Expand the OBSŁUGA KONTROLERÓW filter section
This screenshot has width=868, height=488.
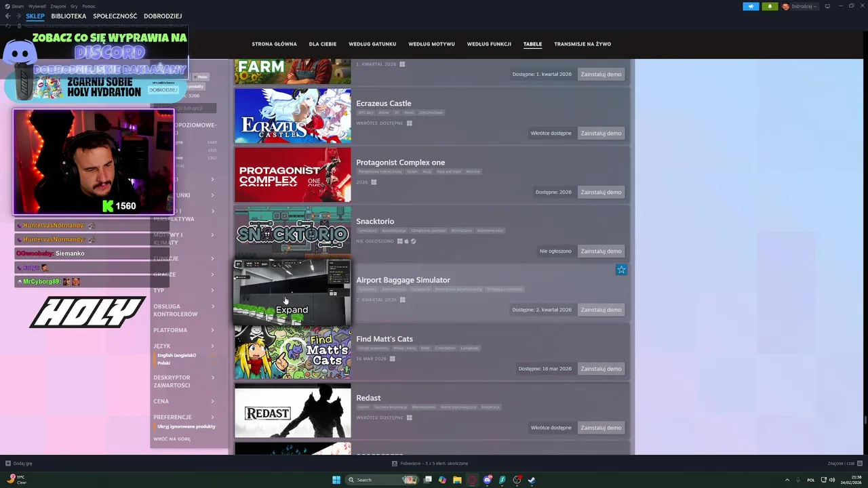pos(184,310)
